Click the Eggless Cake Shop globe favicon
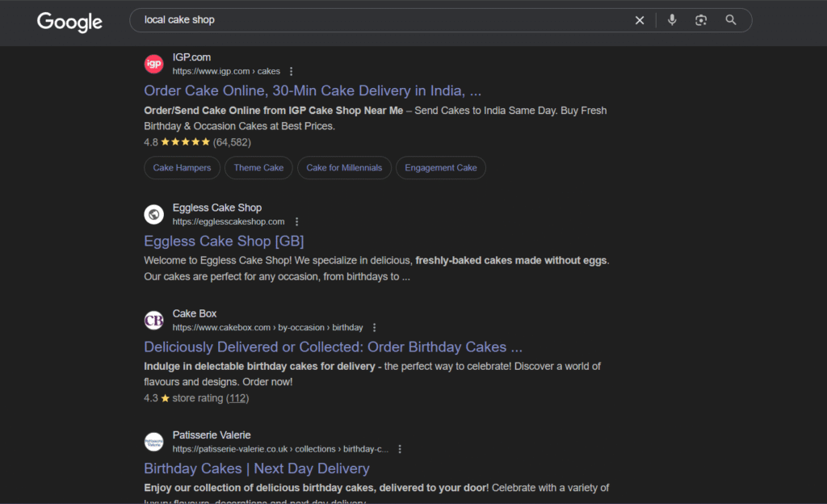 click(154, 215)
